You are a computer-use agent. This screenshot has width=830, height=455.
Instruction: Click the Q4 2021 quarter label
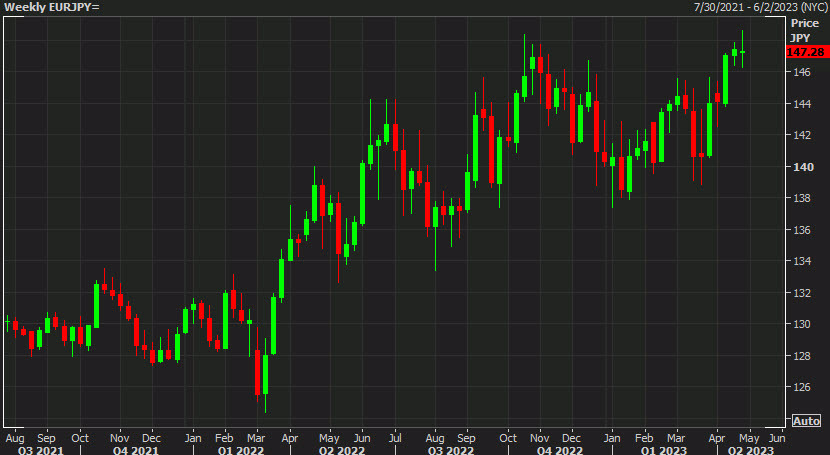tap(136, 450)
